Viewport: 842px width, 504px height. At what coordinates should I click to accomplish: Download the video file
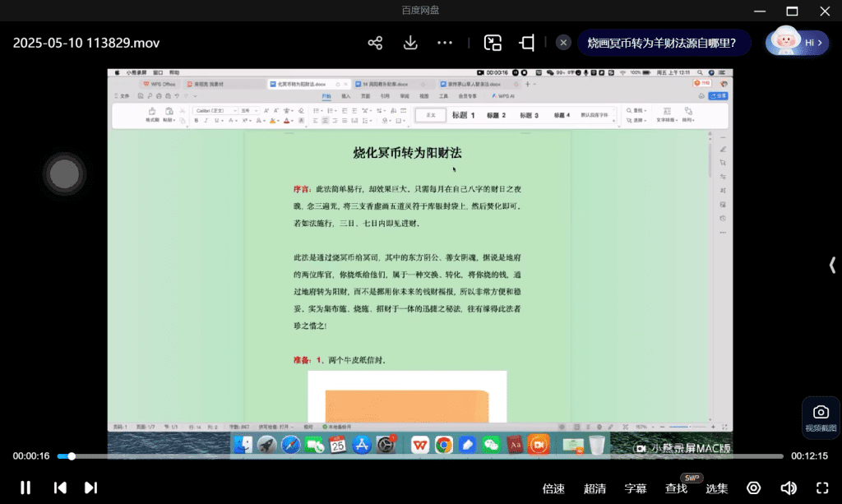[x=410, y=43]
